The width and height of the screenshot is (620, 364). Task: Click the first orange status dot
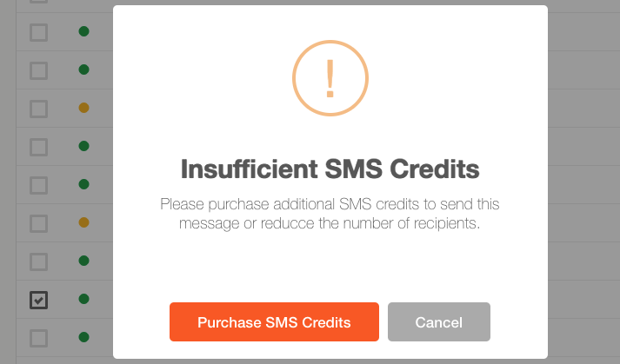click(83, 108)
